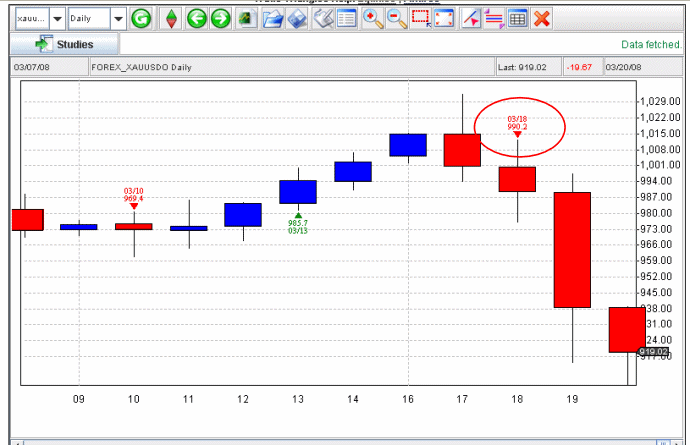
Task: Toggle the pointer line drawing tool
Action: click(x=471, y=18)
